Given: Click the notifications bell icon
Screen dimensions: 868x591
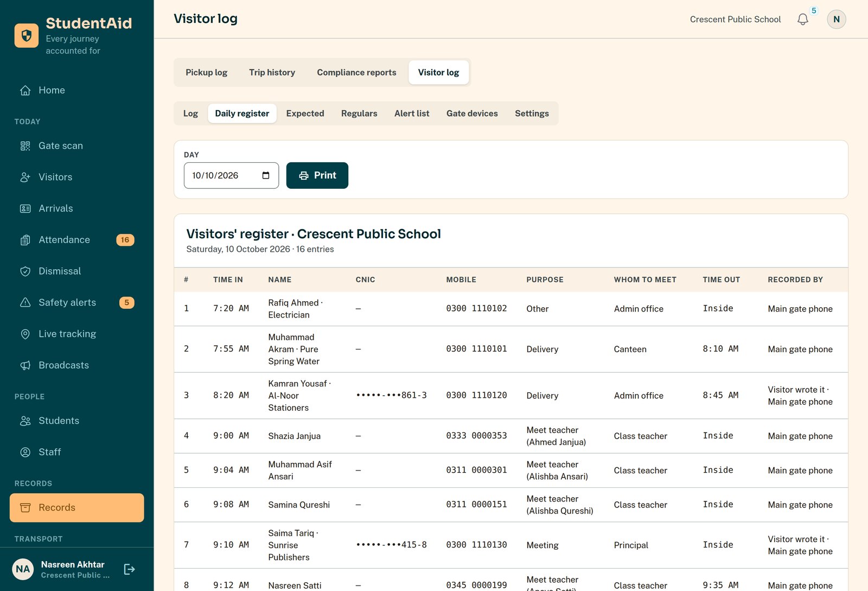Looking at the screenshot, I should 803,20.
